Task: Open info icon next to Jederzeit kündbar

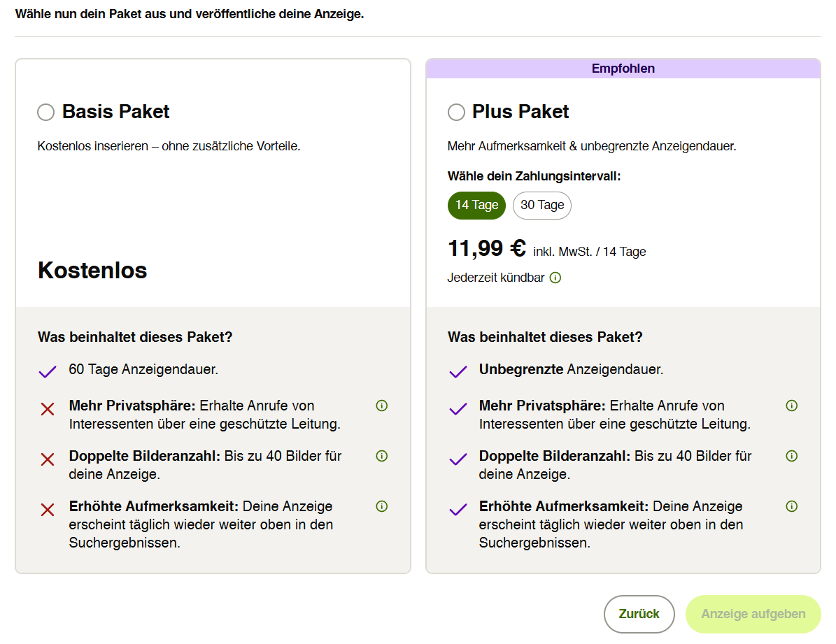Action: 555,278
